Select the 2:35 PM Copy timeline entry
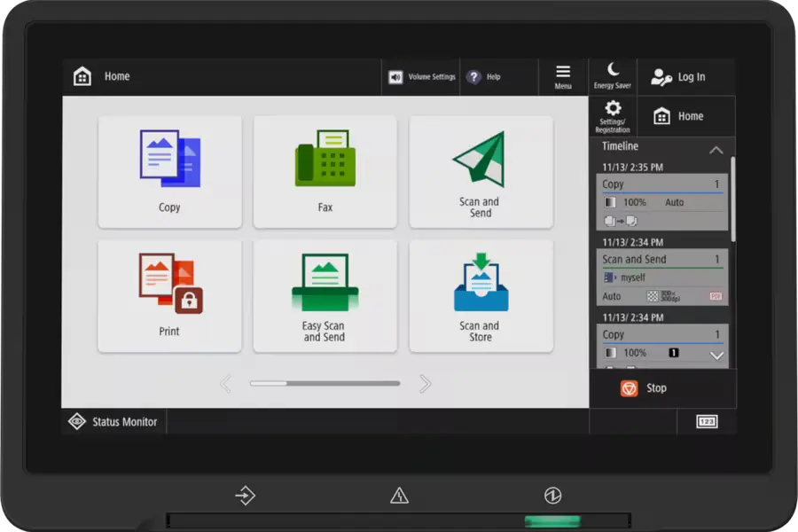Image resolution: width=798 pixels, height=532 pixels. (661, 201)
